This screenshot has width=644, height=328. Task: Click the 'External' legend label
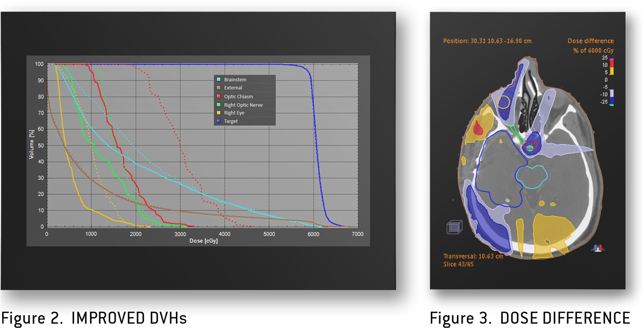coord(233,88)
